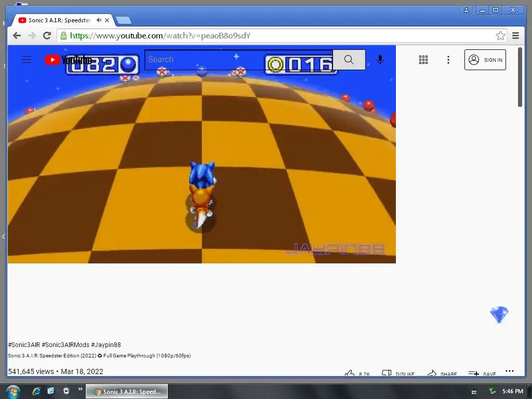Expand the taskbar quick launch chevron
Image resolution: width=532 pixels, height=399 pixels.
pos(81,389)
